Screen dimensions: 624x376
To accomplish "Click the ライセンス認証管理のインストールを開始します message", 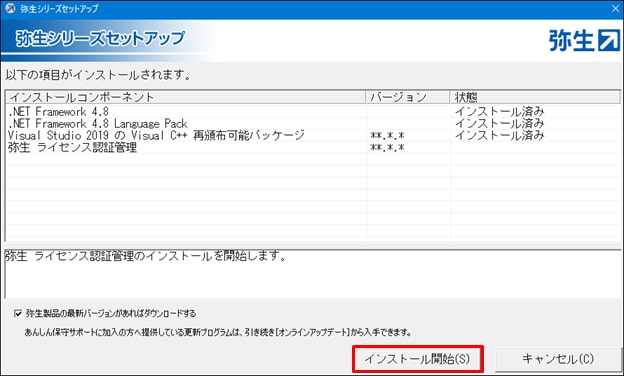I will click(146, 257).
